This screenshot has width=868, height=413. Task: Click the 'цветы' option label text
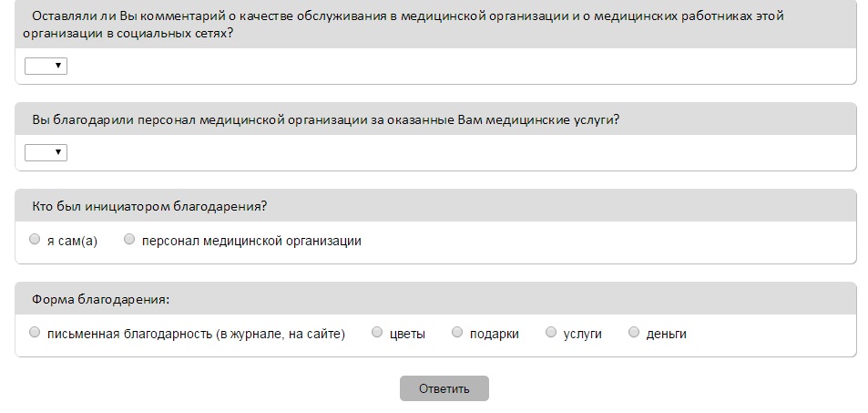(x=407, y=335)
